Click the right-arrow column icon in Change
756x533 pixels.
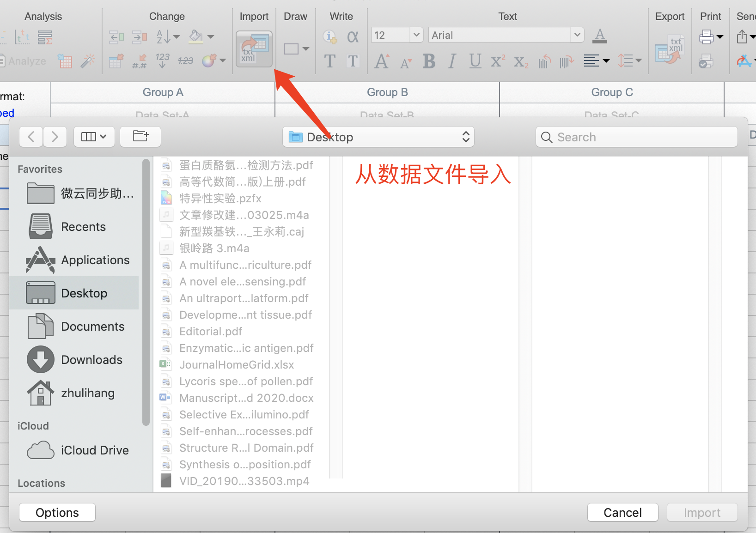point(139,37)
